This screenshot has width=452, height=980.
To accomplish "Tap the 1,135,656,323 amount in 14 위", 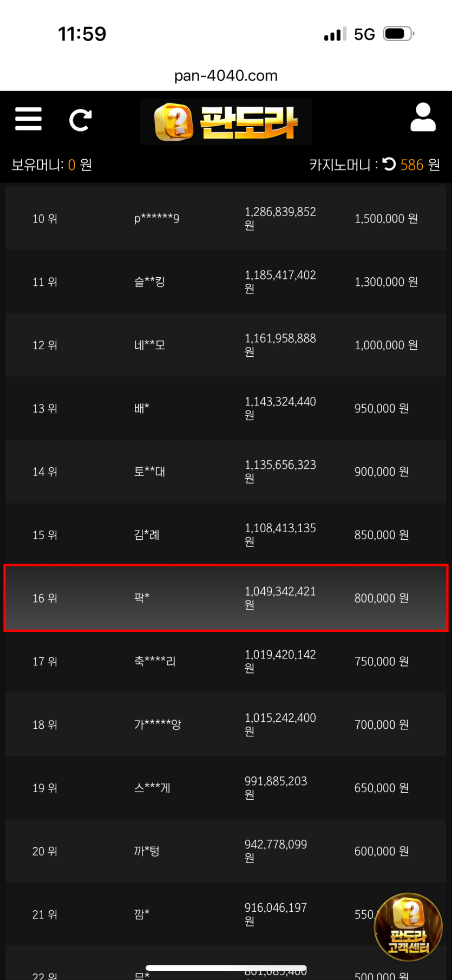I will 280,465.
